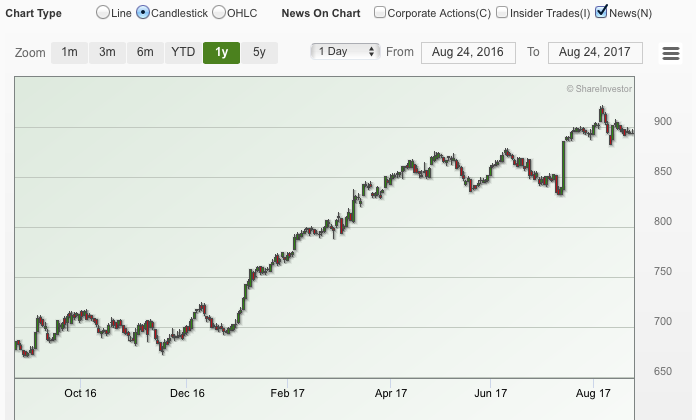Enable Insider Trades(I) checkbox

click(x=503, y=13)
